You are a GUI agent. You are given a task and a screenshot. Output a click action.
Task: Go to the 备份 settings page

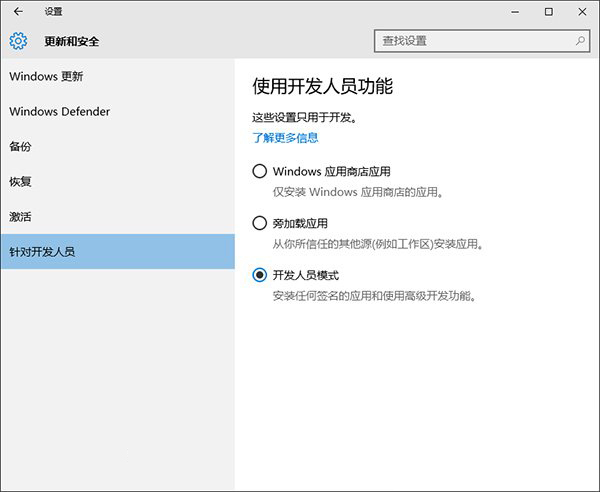[20, 146]
